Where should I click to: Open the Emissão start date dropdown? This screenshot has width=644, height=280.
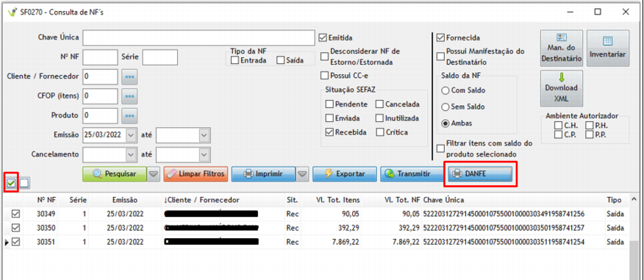tap(131, 134)
